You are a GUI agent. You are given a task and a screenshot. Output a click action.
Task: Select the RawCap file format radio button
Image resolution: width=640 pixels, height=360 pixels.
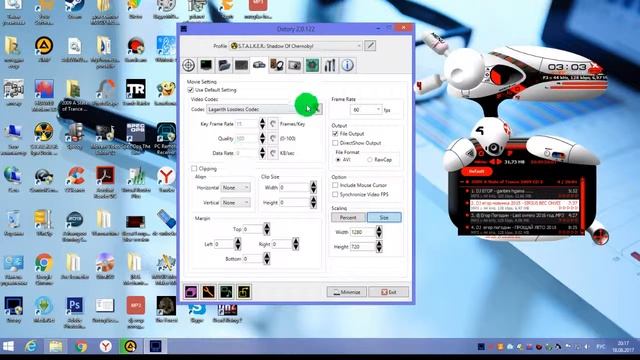click(369, 160)
